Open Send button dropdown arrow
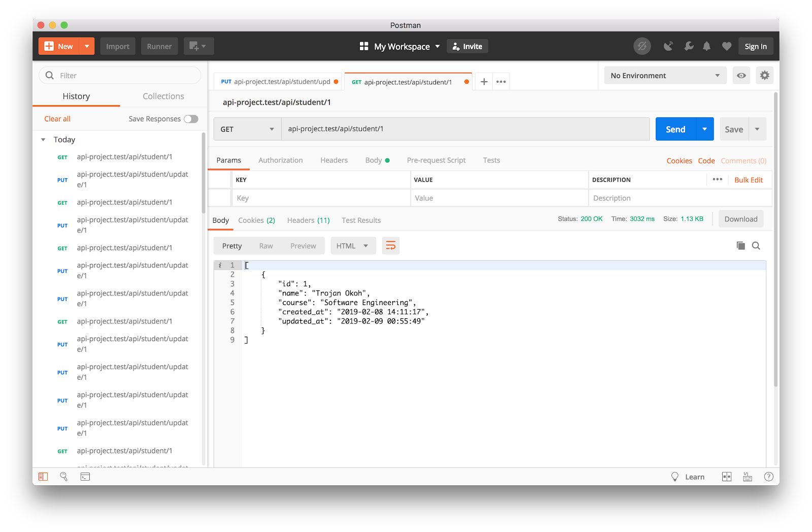 pyautogui.click(x=705, y=129)
